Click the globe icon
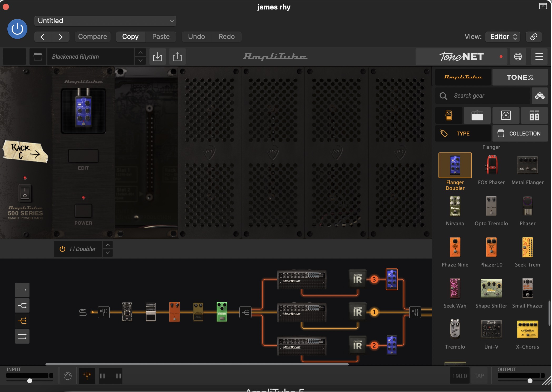 (x=518, y=57)
